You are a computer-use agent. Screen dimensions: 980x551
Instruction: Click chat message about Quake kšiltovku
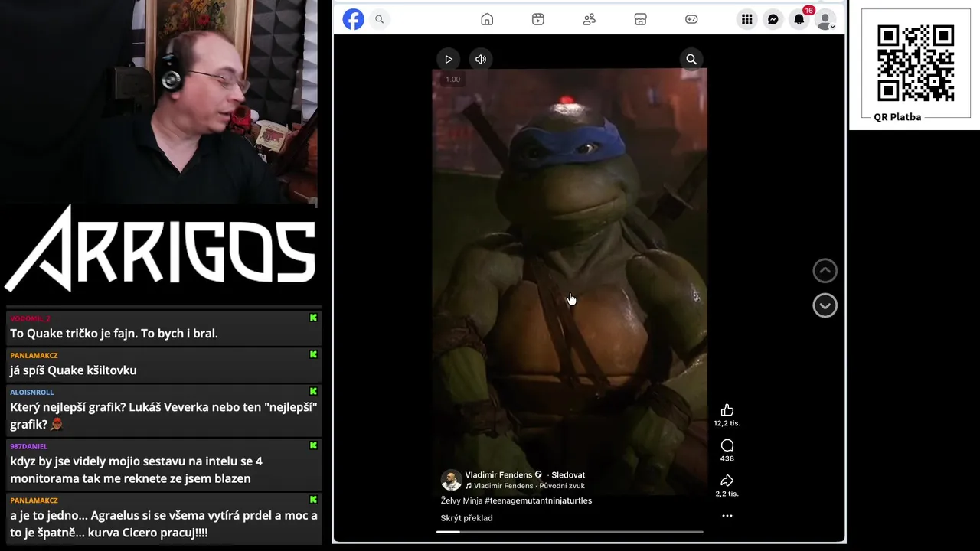tap(73, 370)
